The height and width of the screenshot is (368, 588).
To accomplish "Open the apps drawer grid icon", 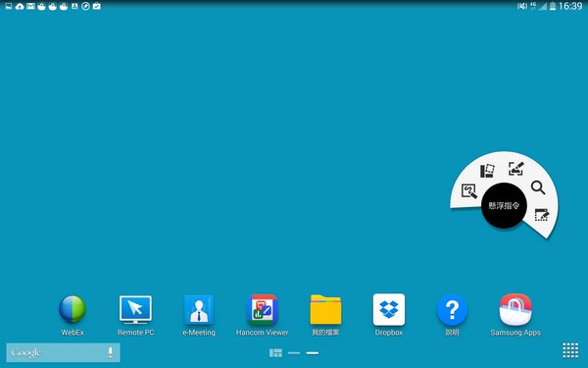I will (570, 350).
